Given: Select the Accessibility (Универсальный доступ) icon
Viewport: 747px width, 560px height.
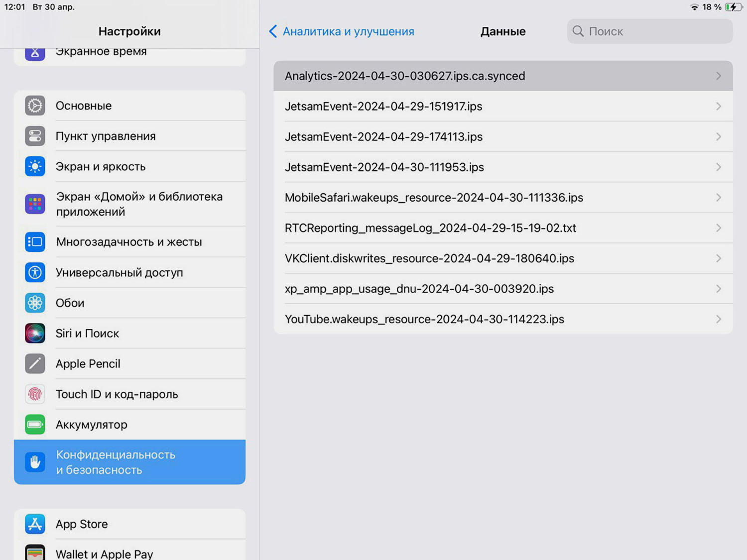Looking at the screenshot, I should pos(35,272).
